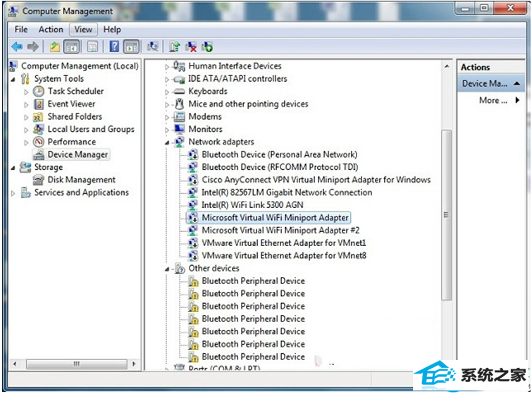The height and width of the screenshot is (394, 532).
Task: Collapse the Other devices category
Action: [x=167, y=269]
